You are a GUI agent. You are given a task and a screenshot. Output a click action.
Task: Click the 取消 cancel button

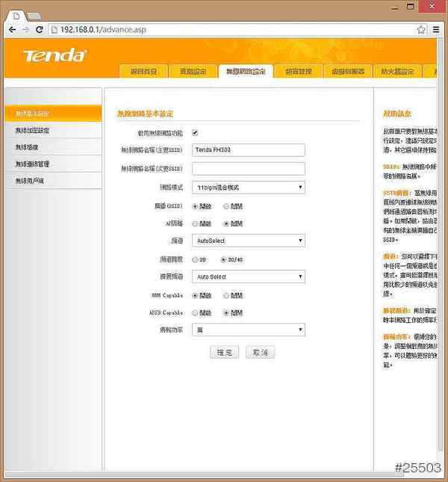pyautogui.click(x=260, y=352)
